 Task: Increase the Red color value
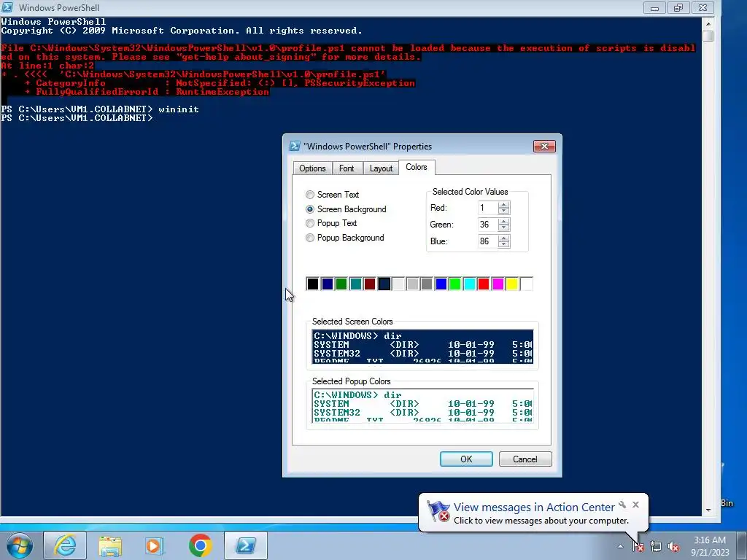503,205
